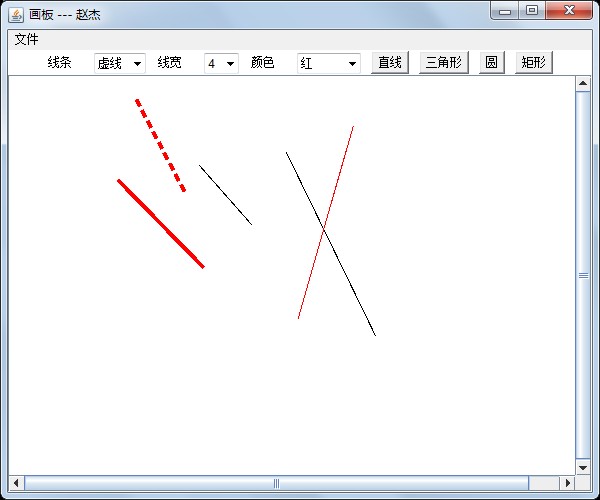Click the horizontal scrollbar right arrow
Image resolution: width=600 pixels, height=500 pixels.
point(567,483)
